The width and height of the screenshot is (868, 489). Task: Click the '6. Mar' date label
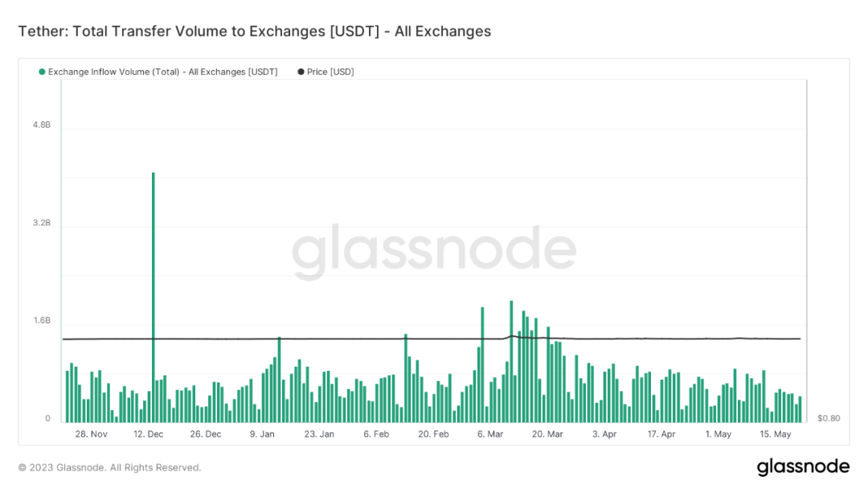pyautogui.click(x=490, y=434)
